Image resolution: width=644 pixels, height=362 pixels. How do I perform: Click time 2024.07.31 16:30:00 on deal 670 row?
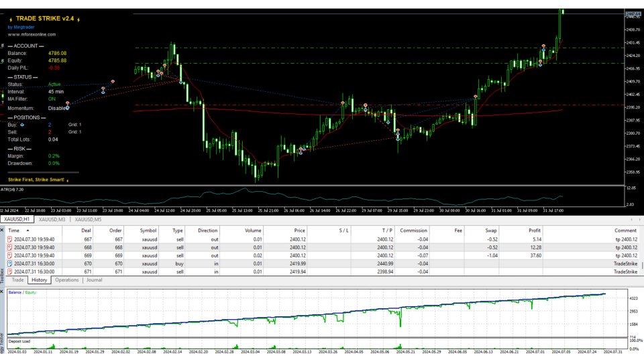point(34,263)
